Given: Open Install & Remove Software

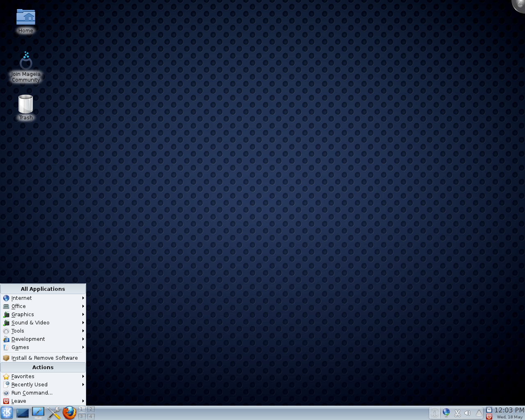Looking at the screenshot, I should [43, 358].
